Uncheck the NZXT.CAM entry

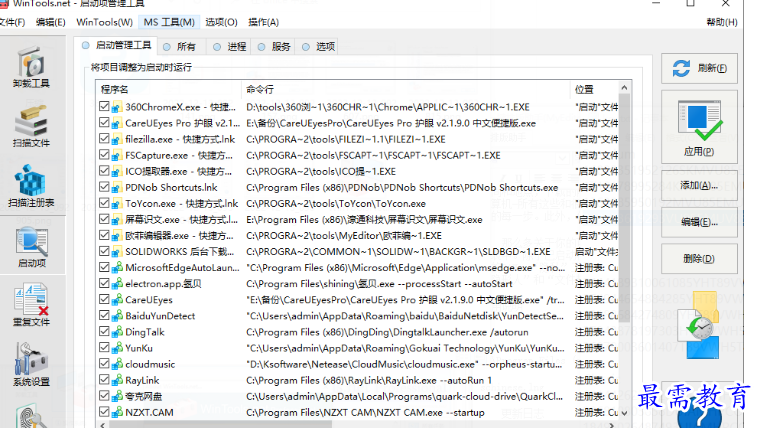point(104,412)
